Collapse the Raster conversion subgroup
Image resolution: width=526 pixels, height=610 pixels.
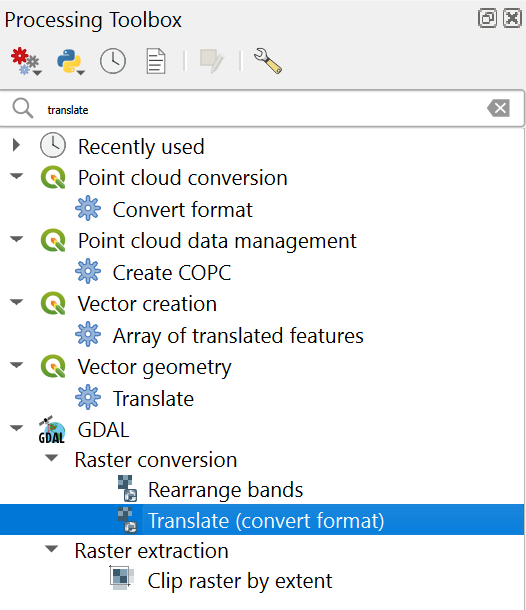pos(51,458)
